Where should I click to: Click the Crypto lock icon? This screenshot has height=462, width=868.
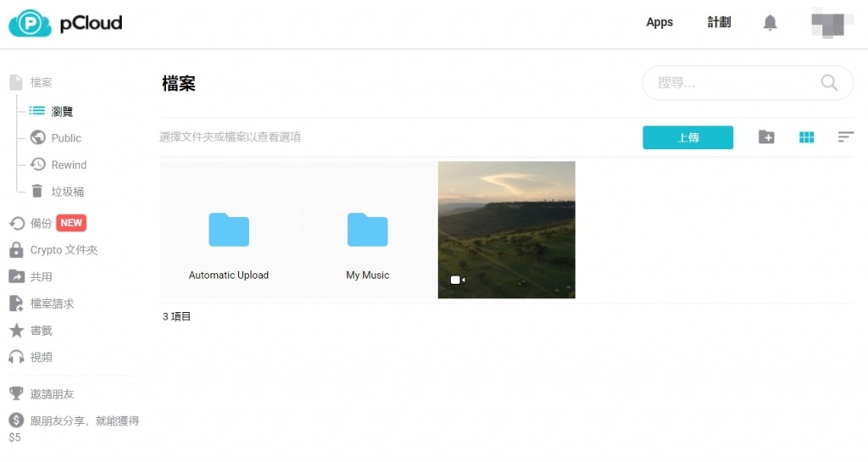point(17,249)
